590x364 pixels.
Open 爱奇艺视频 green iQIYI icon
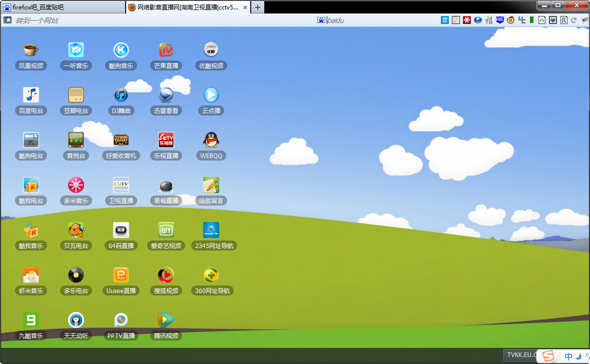click(166, 230)
